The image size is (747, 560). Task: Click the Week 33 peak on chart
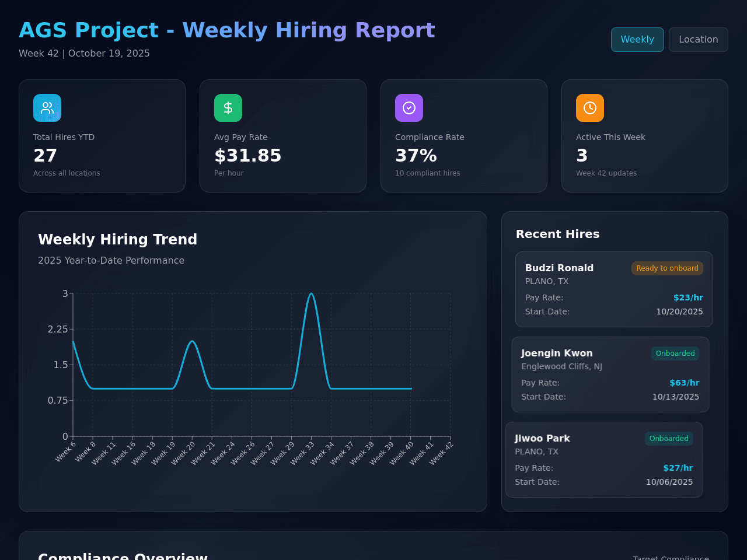[x=311, y=293]
